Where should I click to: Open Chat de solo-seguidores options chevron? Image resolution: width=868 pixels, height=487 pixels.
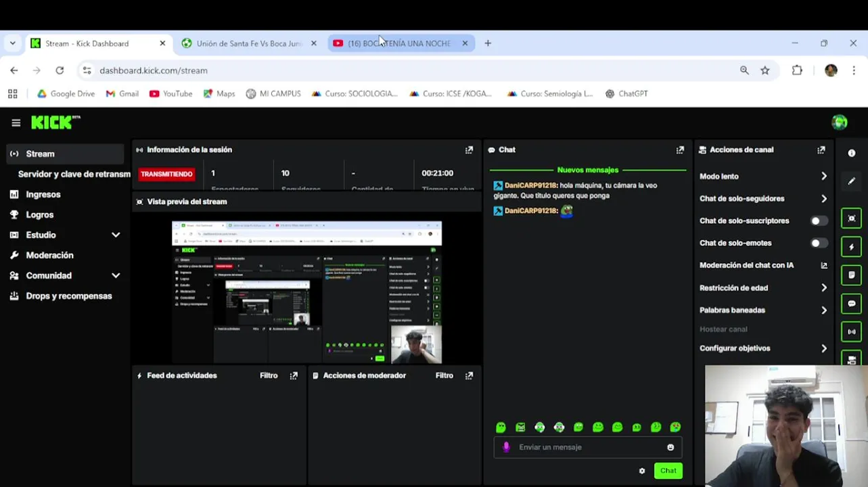point(824,199)
